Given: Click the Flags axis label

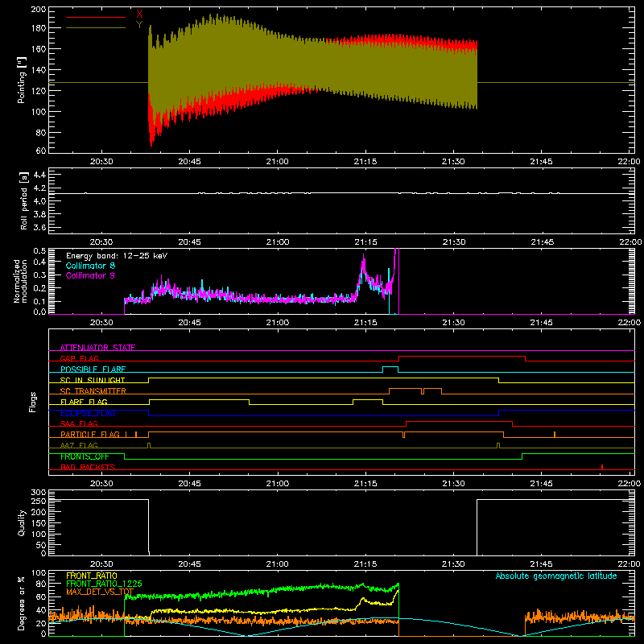Looking at the screenshot, I should point(32,402).
